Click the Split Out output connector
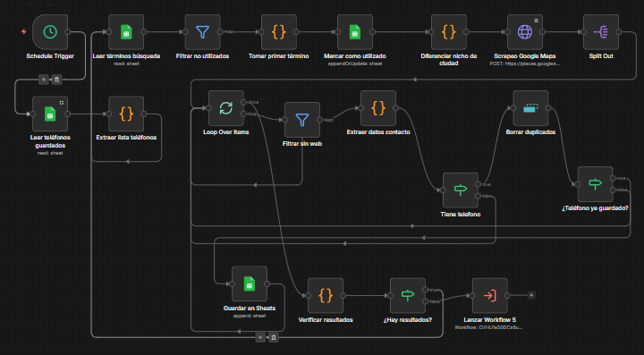 point(619,32)
